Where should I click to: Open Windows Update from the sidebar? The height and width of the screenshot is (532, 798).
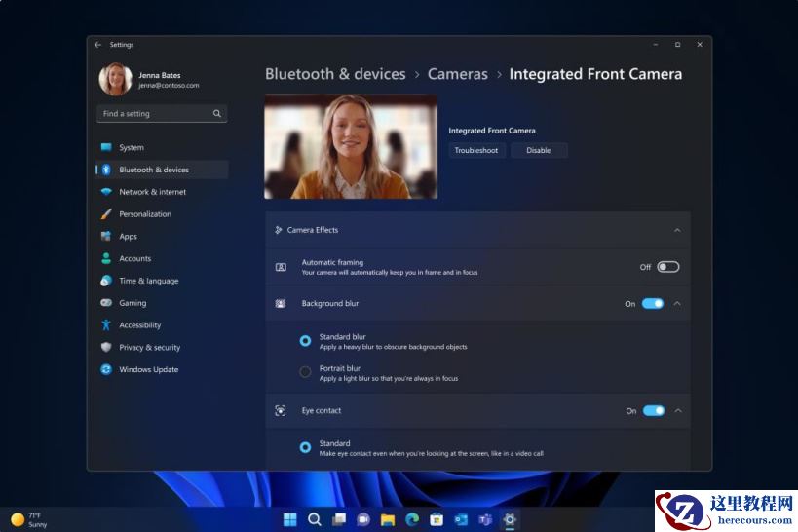pyautogui.click(x=148, y=370)
